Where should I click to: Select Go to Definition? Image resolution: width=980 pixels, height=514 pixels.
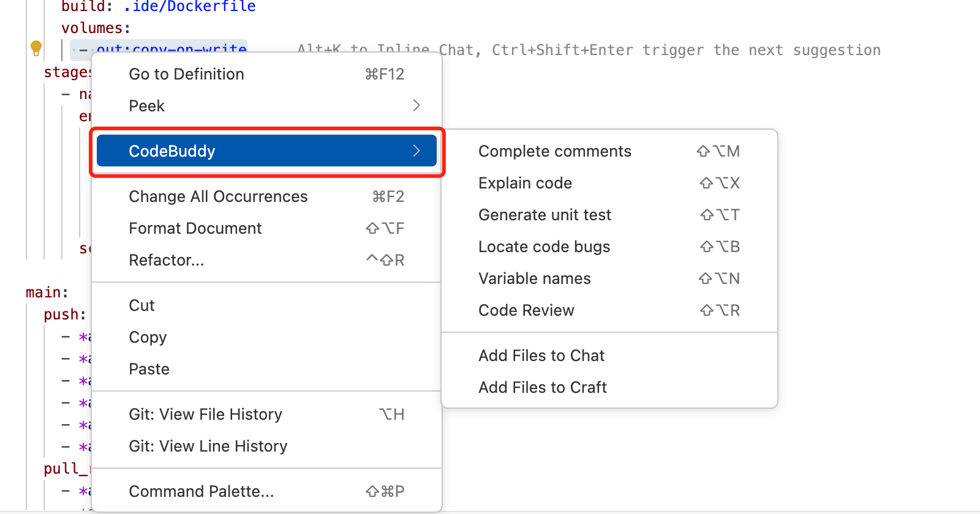click(x=266, y=74)
